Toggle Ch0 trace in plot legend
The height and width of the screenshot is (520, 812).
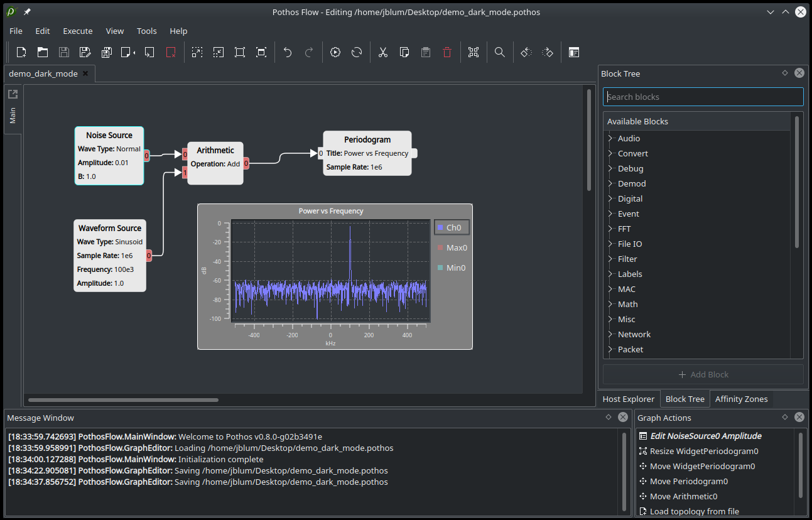(451, 227)
